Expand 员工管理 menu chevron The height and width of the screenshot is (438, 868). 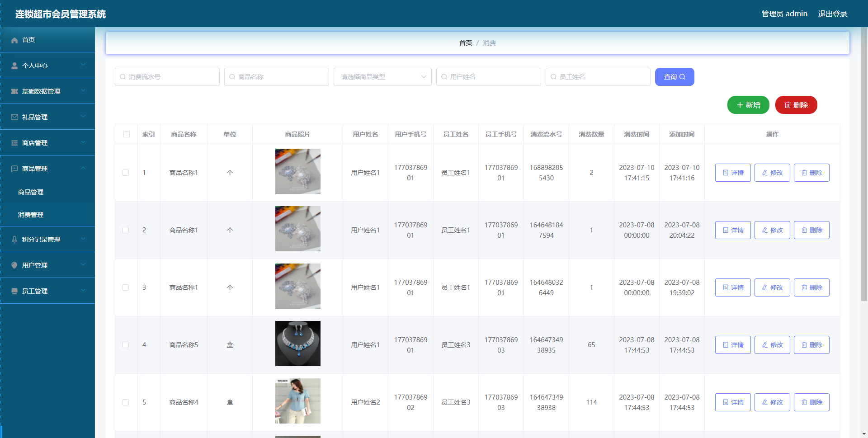[83, 291]
